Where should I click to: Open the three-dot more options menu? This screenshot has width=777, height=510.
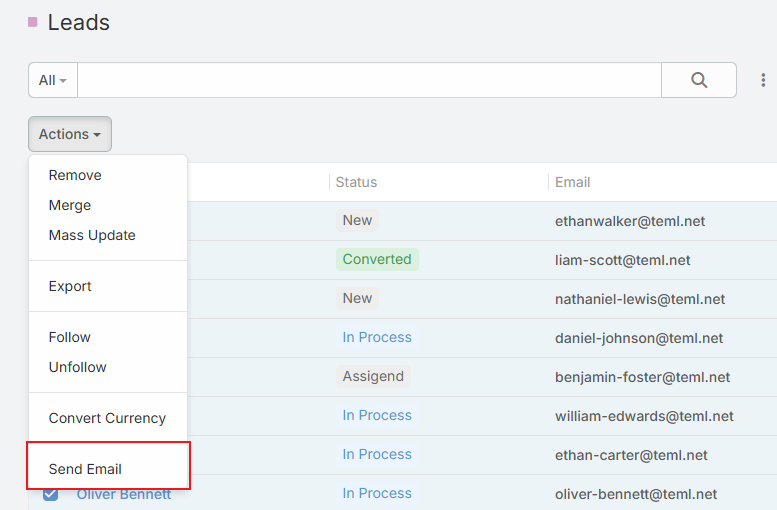click(x=764, y=80)
